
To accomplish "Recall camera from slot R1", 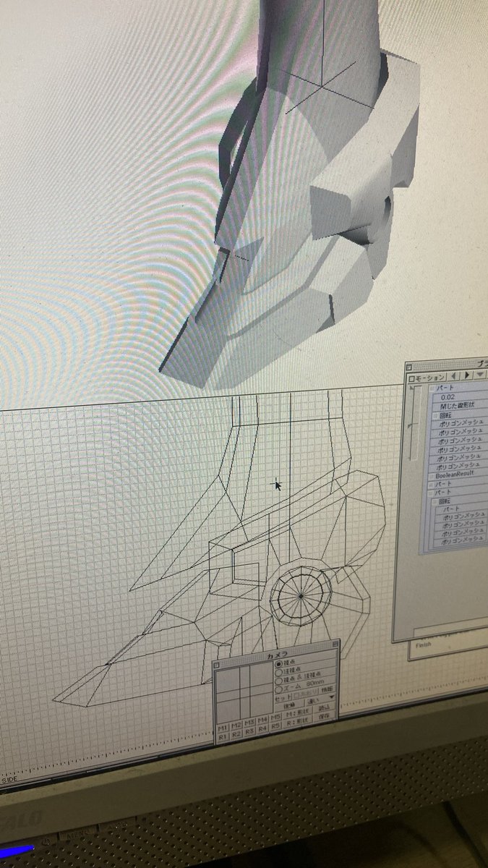I will tap(222, 736).
